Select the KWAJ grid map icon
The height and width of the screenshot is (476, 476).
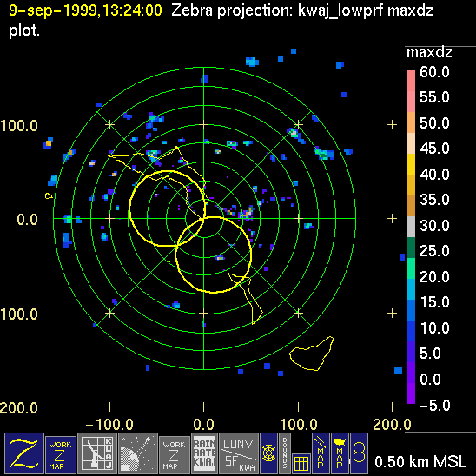click(97, 453)
